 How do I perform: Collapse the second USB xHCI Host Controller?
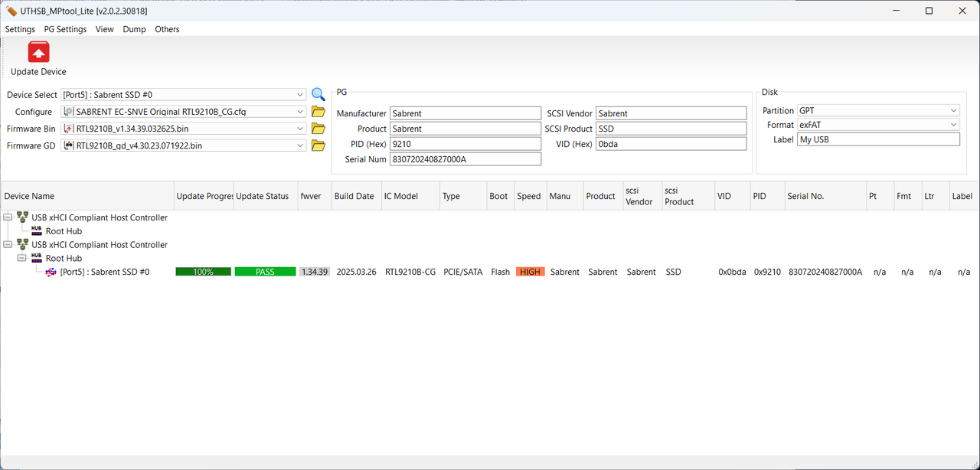tap(8, 245)
